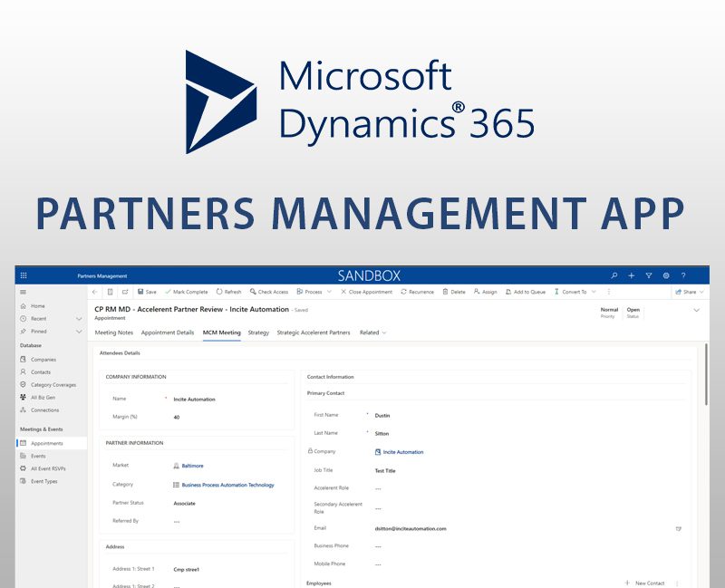Open Strategic Accelerent Partners tab
Screen dimensions: 725x588
click(314, 333)
